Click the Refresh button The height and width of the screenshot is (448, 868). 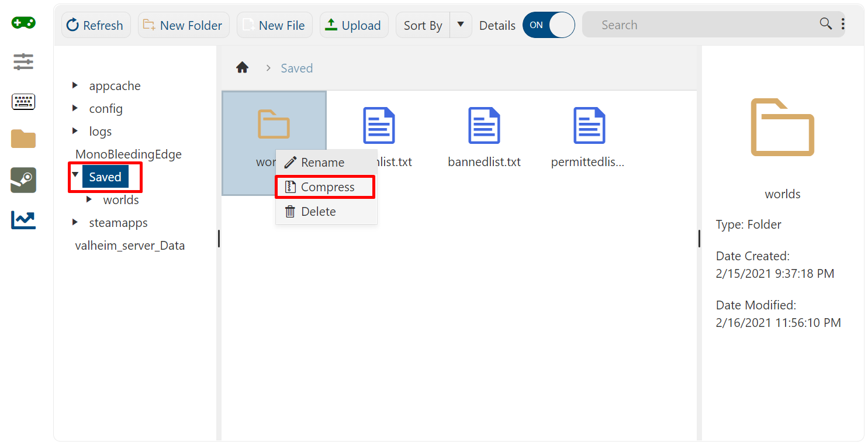tap(95, 25)
